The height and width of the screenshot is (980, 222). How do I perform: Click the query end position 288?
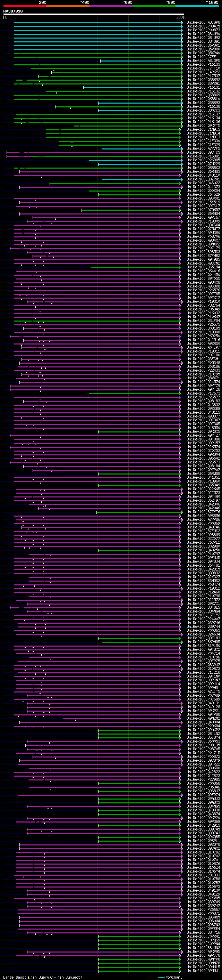(x=179, y=17)
